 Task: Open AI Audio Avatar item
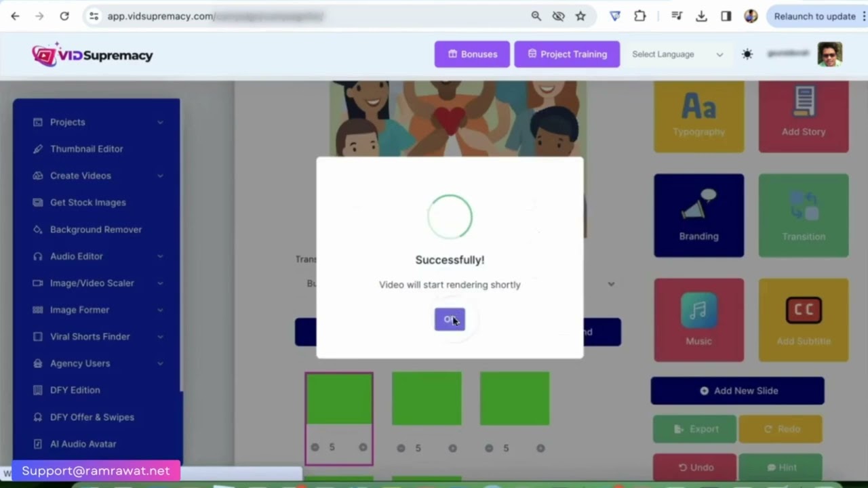pyautogui.click(x=83, y=444)
